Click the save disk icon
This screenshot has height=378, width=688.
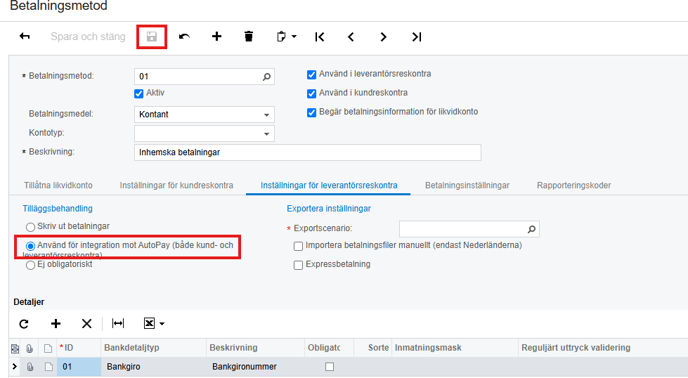151,36
